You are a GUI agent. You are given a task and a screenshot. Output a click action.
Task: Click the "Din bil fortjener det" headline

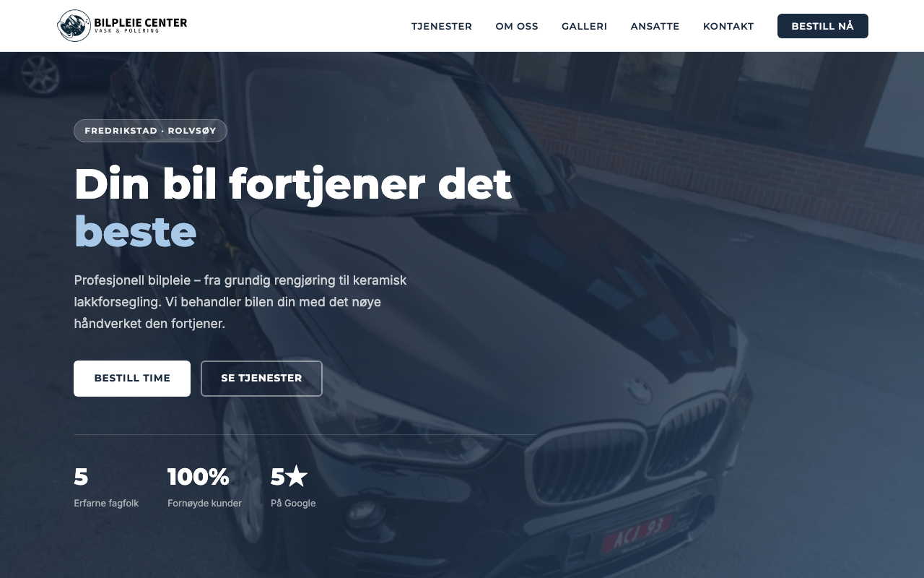tap(293, 184)
